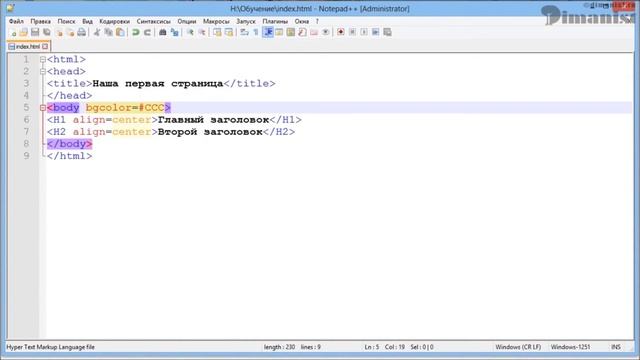This screenshot has width=640, height=360.
Task: Create a new document via toolbar
Action: [13, 32]
